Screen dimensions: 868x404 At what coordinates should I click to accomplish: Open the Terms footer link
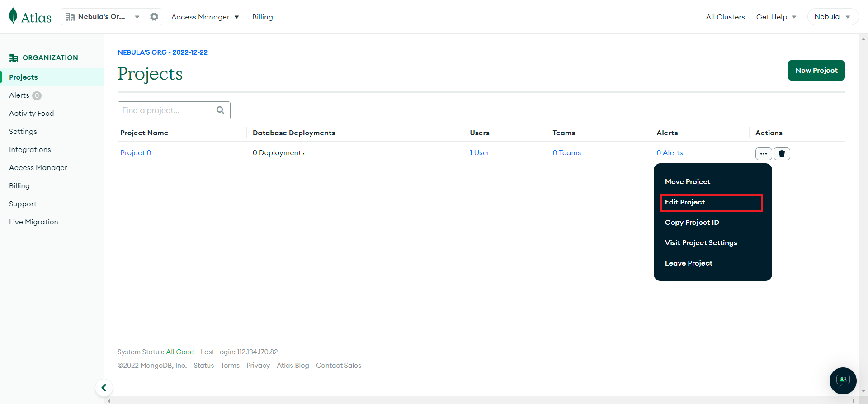[230, 365]
